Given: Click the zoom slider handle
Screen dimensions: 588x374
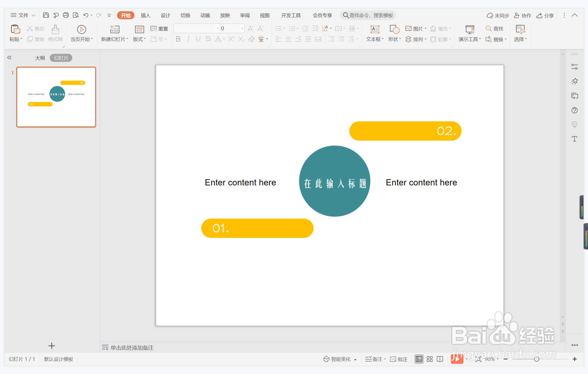Looking at the screenshot, I should pos(536,359).
